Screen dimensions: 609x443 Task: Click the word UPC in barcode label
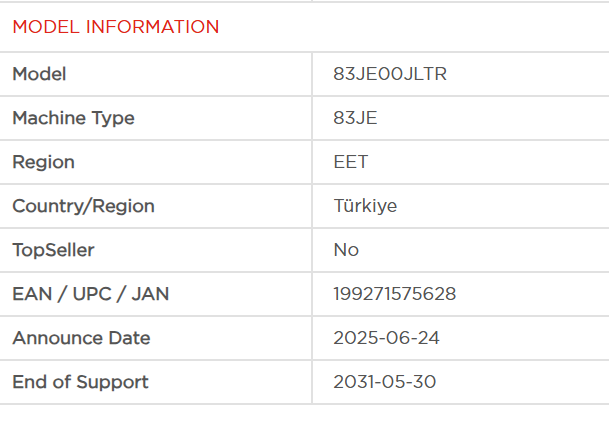[85, 294]
